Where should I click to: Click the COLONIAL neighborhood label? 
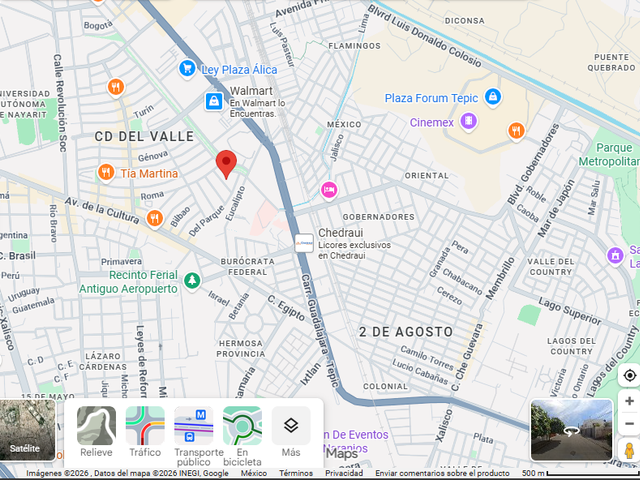[x=385, y=386]
